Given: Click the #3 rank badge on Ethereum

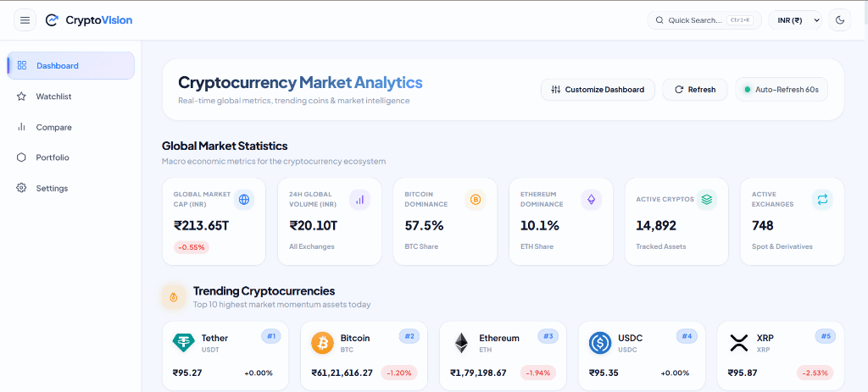Looking at the screenshot, I should (x=548, y=335).
